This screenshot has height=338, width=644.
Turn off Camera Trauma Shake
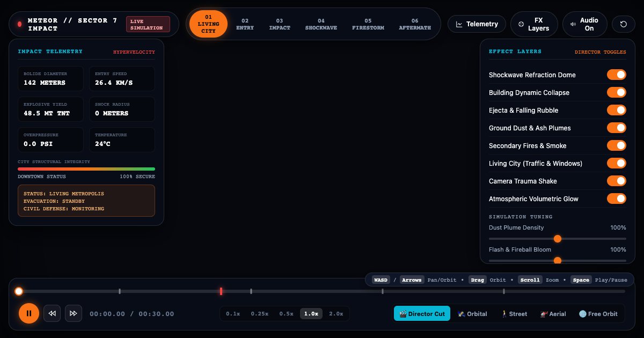617,181
